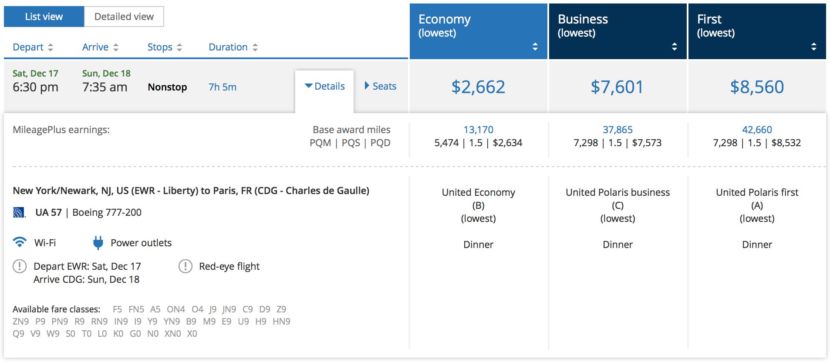Click the United Airlines logo beside UA 57

point(18,213)
